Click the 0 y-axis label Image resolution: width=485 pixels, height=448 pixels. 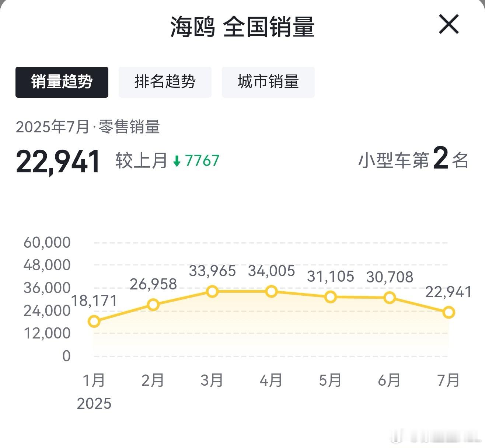tap(66, 356)
